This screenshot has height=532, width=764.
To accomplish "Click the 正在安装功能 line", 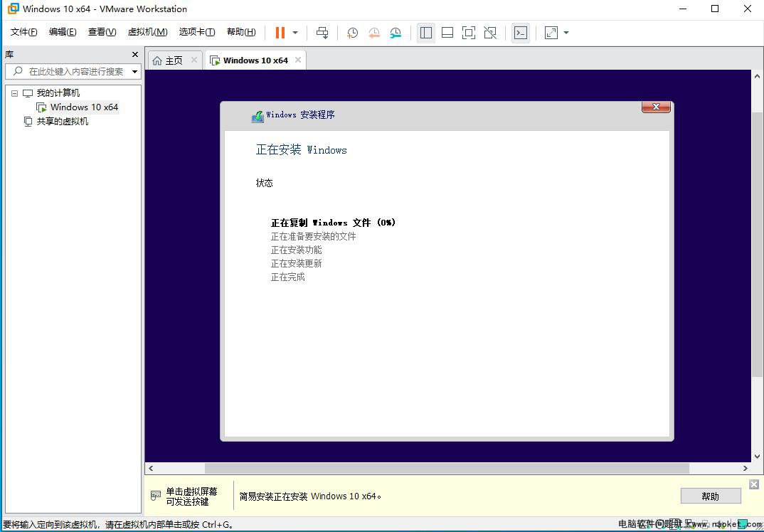I will (296, 250).
